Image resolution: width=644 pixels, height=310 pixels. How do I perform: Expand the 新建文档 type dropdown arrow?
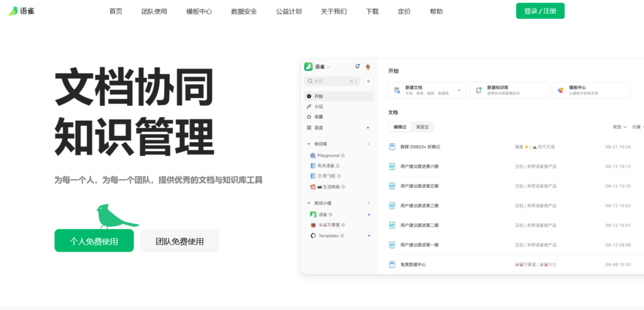pos(459,90)
